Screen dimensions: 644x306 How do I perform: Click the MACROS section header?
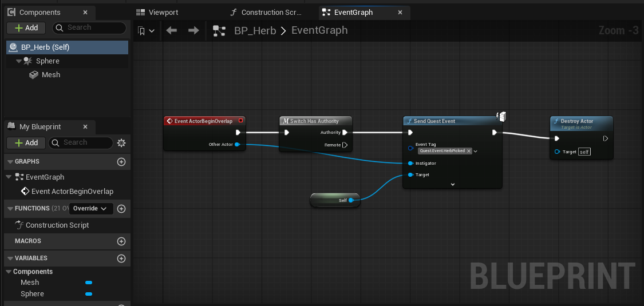[x=68, y=241]
